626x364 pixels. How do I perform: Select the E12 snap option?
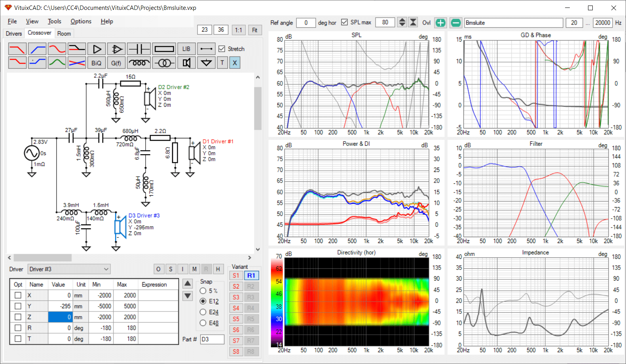point(203,301)
